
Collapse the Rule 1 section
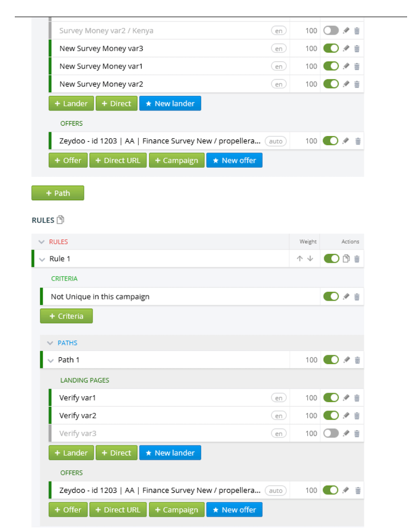42,260
